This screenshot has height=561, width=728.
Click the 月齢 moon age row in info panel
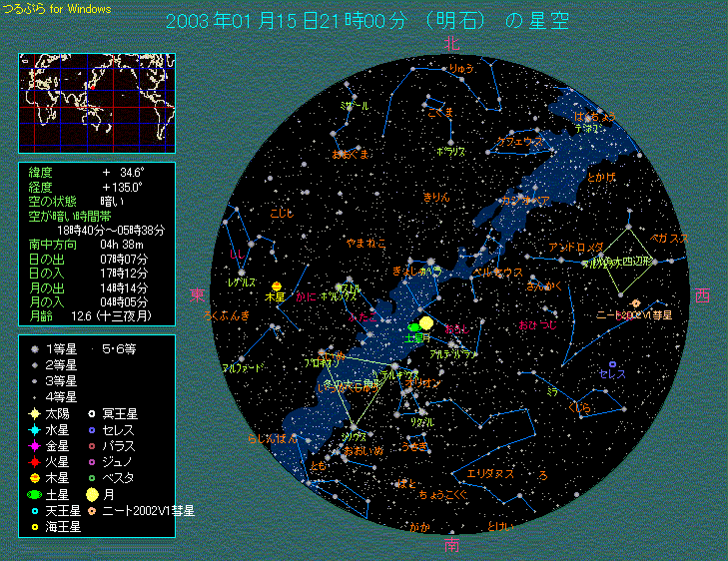point(96,315)
